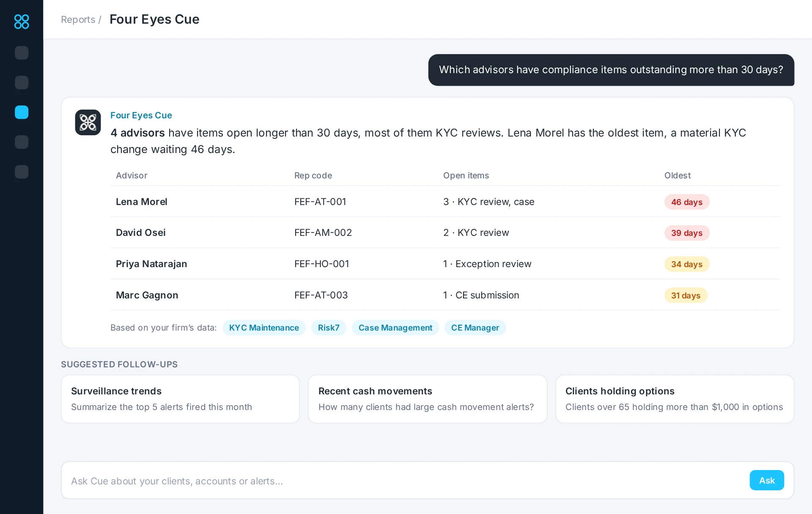Open the CE Manager source chip

[x=475, y=328]
